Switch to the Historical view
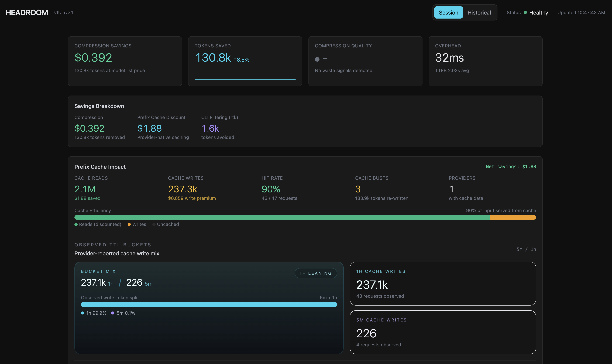 point(479,12)
